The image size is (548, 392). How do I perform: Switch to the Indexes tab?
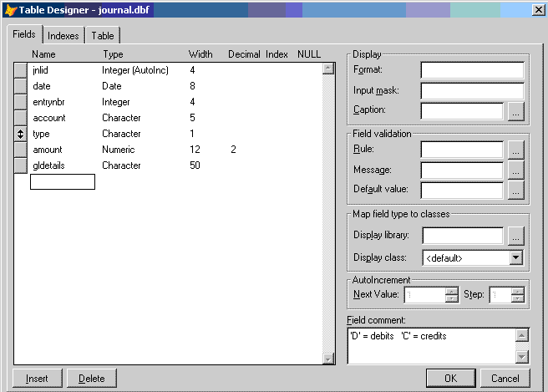(x=63, y=36)
